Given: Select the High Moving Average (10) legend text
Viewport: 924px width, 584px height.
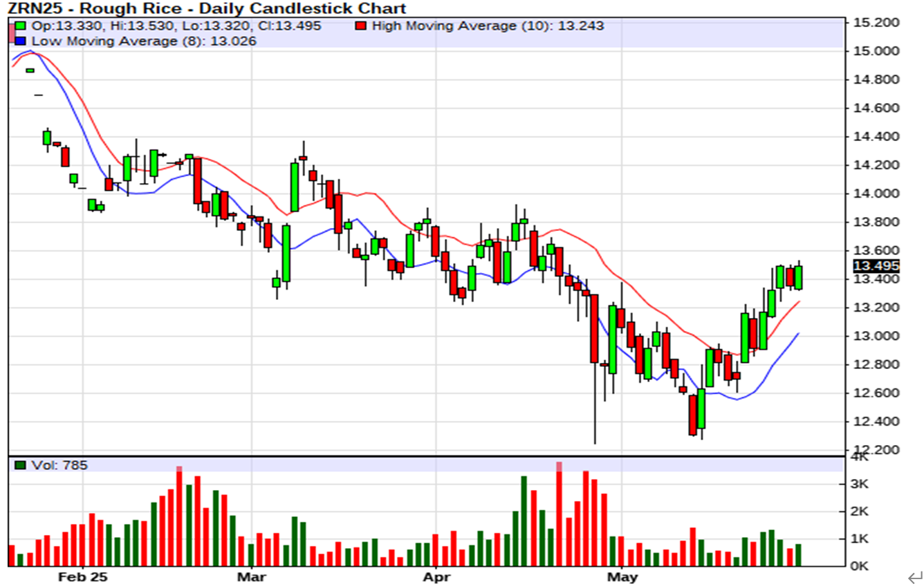Looking at the screenshot, I should [488, 26].
